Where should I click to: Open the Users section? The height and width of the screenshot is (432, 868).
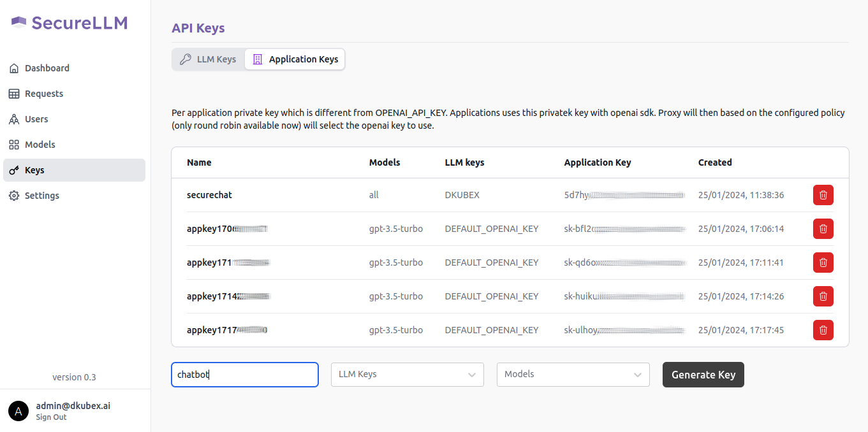pyautogui.click(x=36, y=119)
